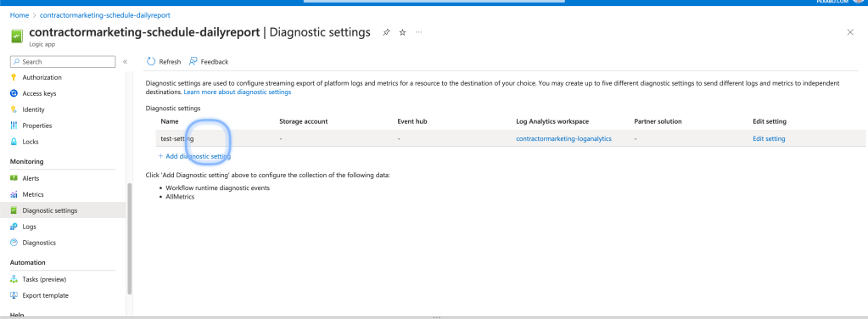Screen dimensions: 868x319
Task: Click the Tasks (preview) icon
Action: pyautogui.click(x=14, y=279)
